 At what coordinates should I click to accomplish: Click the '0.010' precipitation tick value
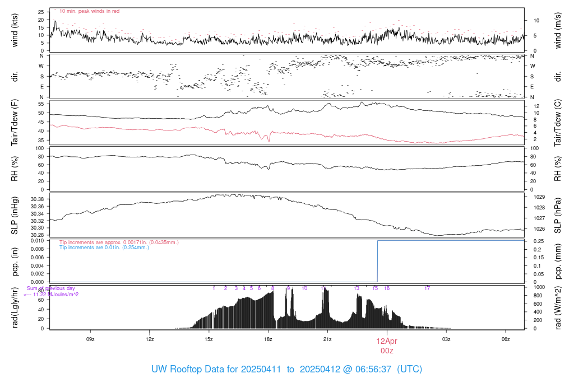point(38,240)
